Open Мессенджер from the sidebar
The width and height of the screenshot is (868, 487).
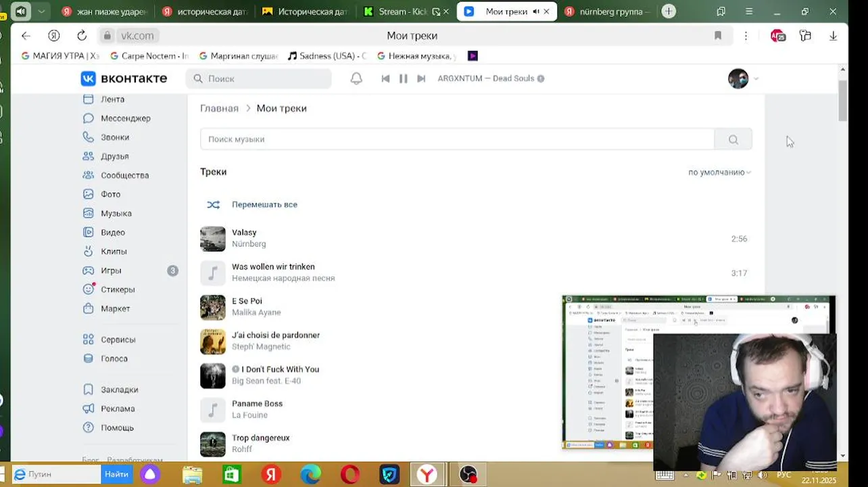tap(125, 118)
